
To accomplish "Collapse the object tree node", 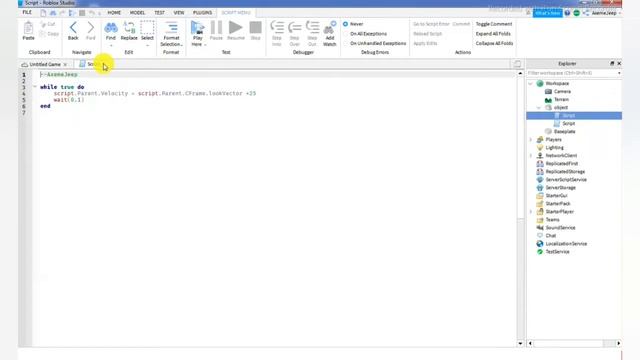I will point(539,107).
